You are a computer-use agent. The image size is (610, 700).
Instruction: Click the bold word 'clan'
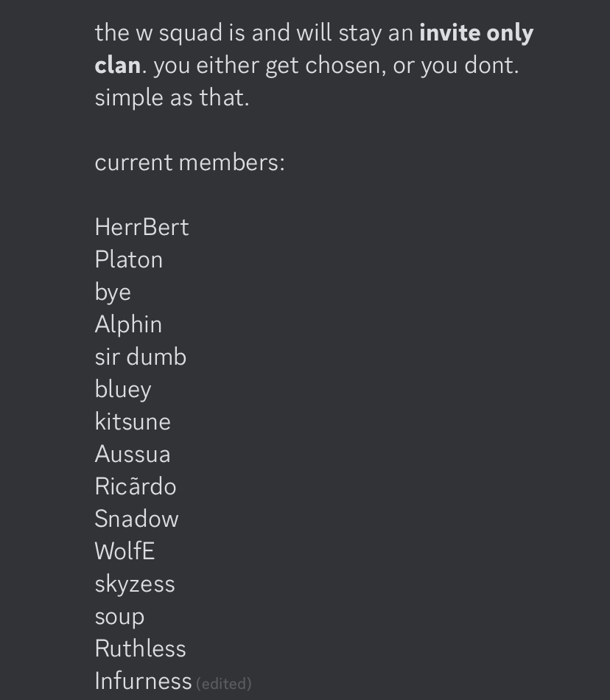(x=118, y=65)
